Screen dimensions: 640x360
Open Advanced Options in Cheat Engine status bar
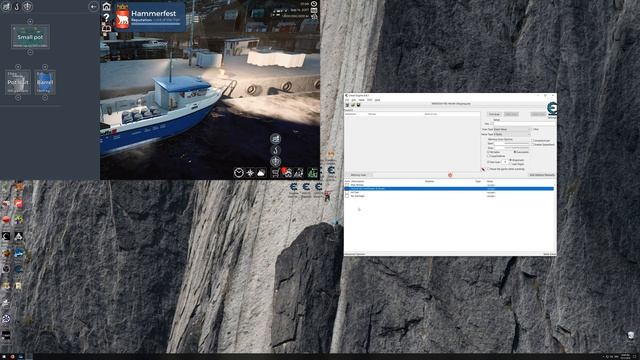tap(355, 254)
